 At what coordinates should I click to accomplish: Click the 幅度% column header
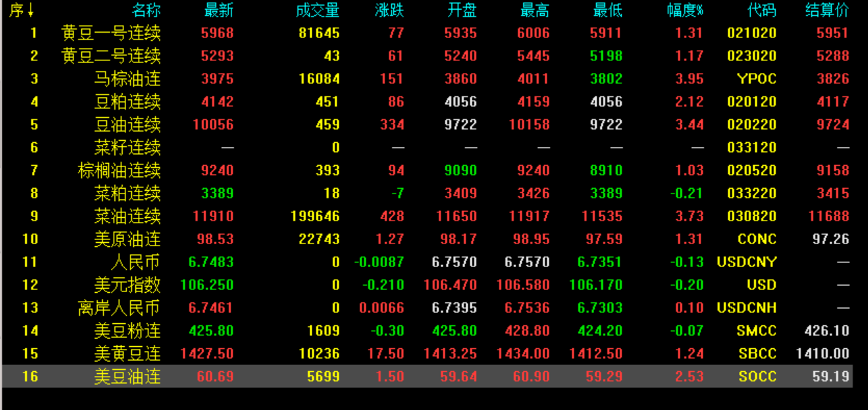click(x=685, y=10)
